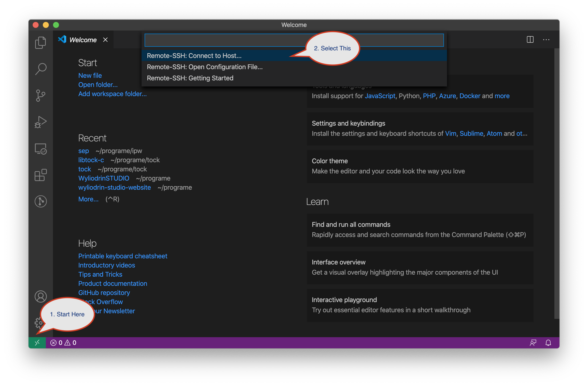Open the Run and Debug view

point(40,122)
